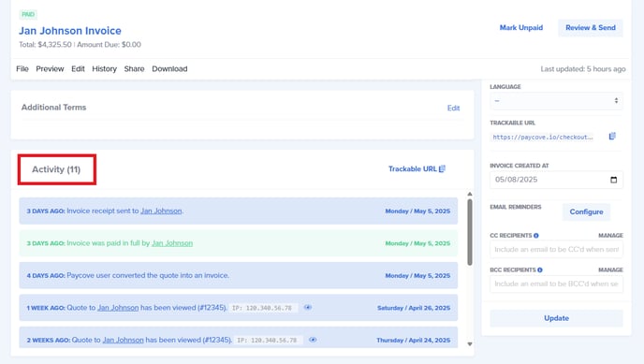Screen dimensions: 644x364
Task: Open Jan Johnson link in receipt sent entry
Action: pos(161,211)
